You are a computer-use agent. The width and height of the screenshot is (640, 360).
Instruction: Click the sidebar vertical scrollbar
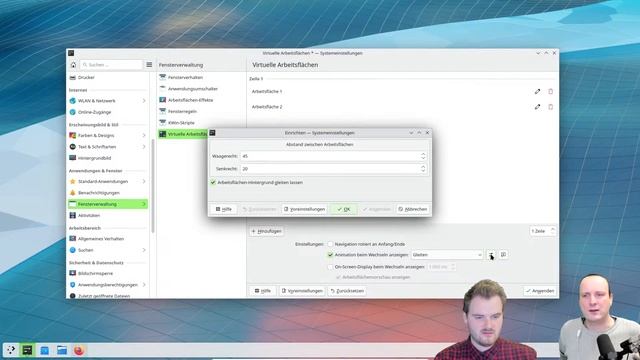click(153, 186)
